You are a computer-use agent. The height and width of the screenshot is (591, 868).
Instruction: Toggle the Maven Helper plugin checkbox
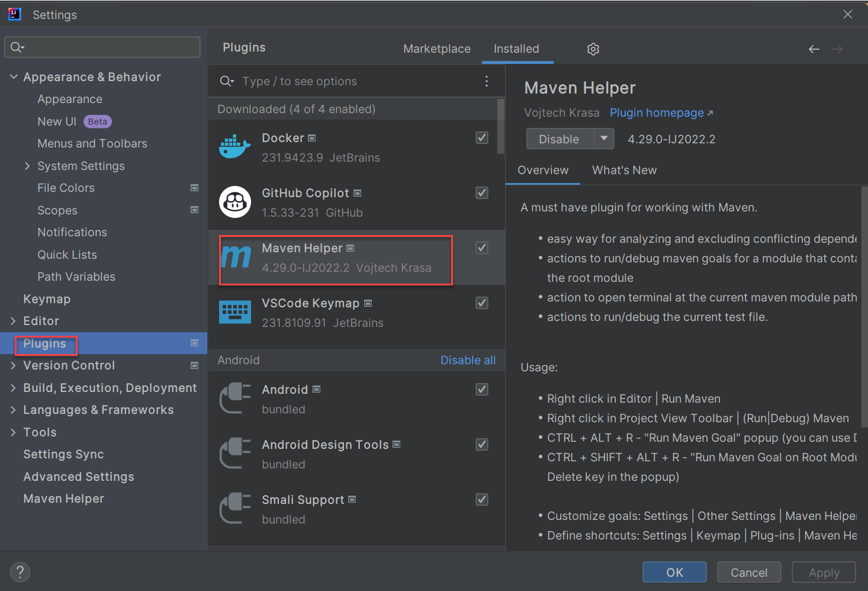(482, 248)
